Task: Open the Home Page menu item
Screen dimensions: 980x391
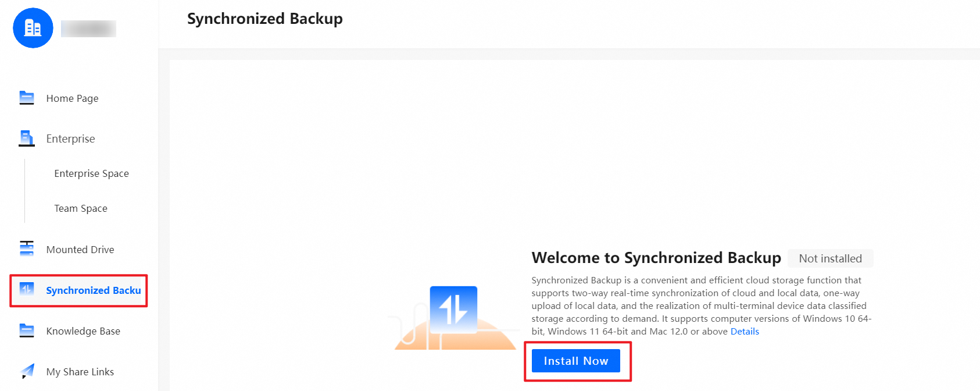Action: [x=72, y=98]
